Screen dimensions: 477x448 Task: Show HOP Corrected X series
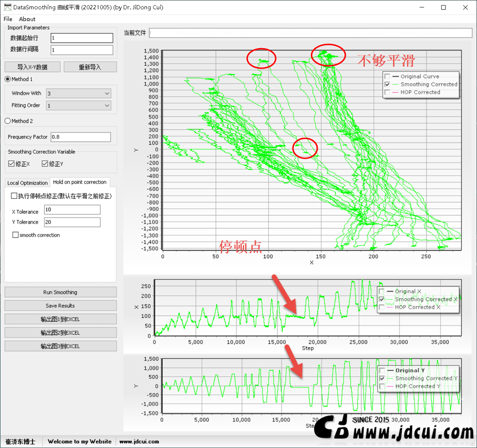tap(382, 307)
